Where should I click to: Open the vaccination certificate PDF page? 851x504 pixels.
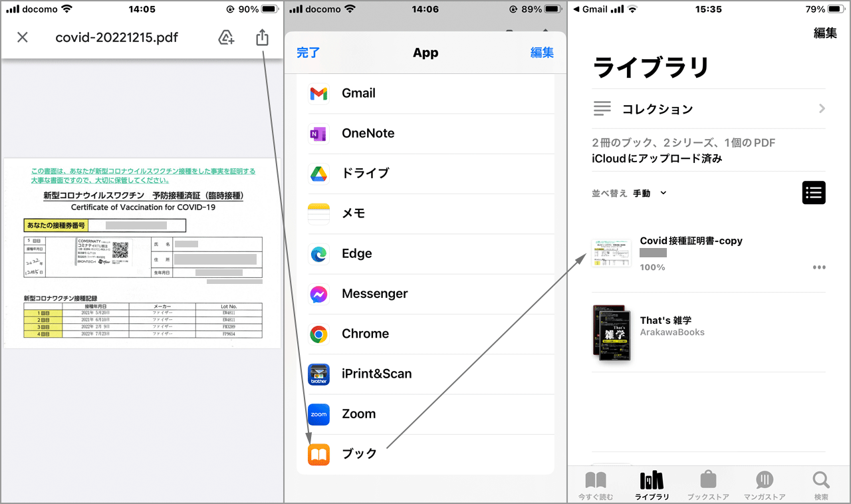[x=142, y=253]
